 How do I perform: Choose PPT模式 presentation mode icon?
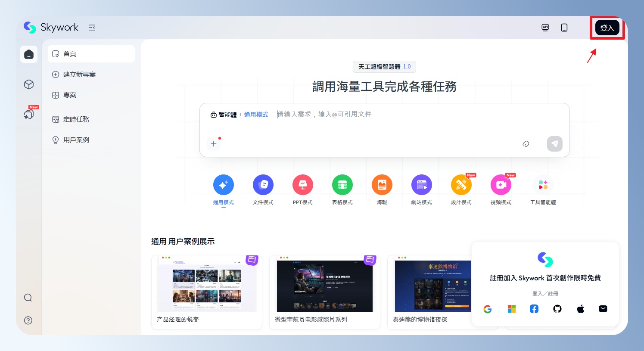[x=302, y=185]
